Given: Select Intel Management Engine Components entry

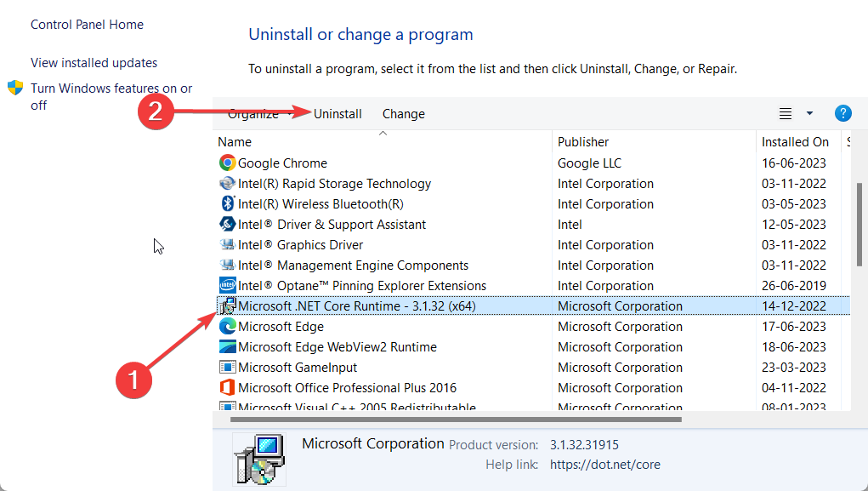Looking at the screenshot, I should tap(353, 265).
